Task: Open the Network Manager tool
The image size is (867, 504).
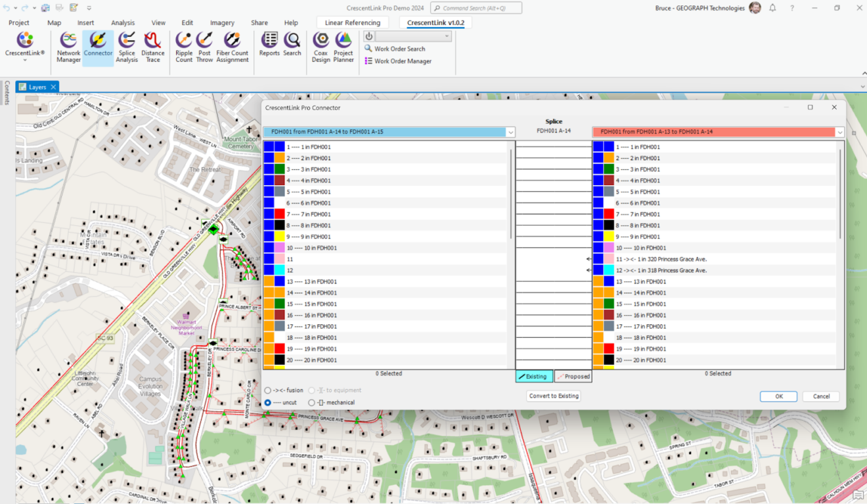Action: tap(68, 47)
